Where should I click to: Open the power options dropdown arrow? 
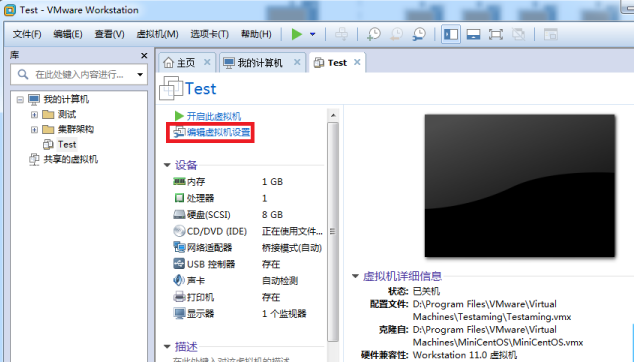coord(313,34)
